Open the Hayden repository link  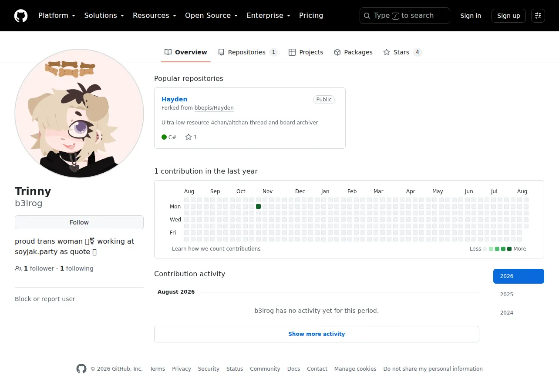point(175,99)
